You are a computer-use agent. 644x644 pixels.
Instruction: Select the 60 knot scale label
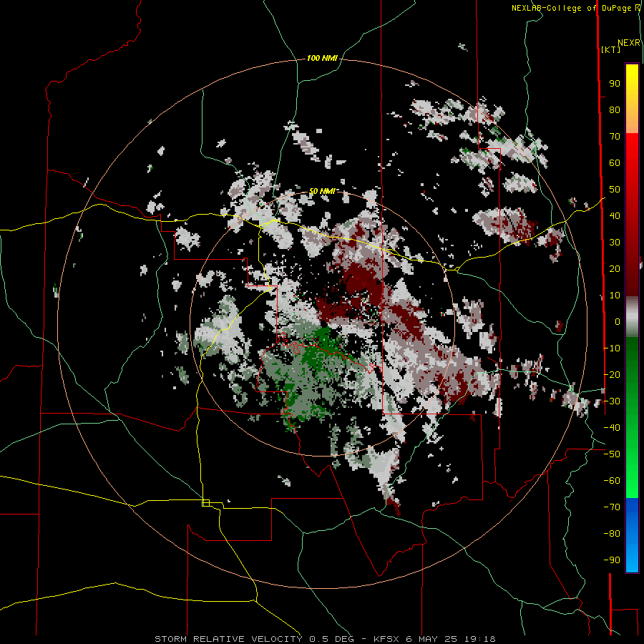[615, 163]
